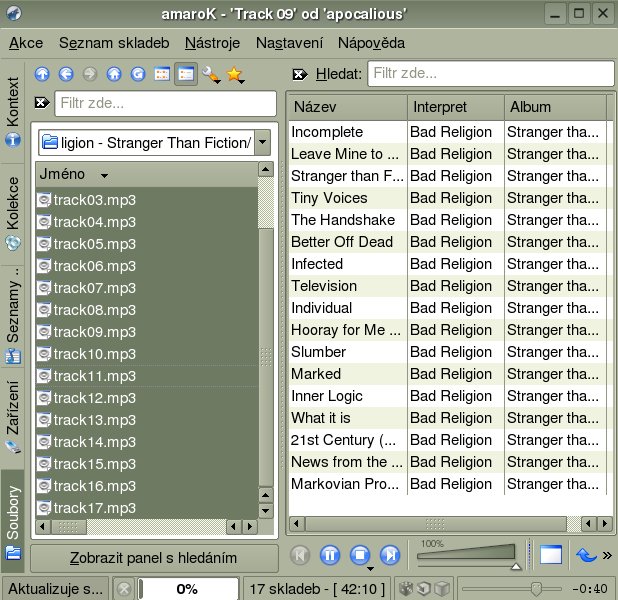Open the wrench settings icon menu
This screenshot has height=600, width=618.
[x=211, y=74]
